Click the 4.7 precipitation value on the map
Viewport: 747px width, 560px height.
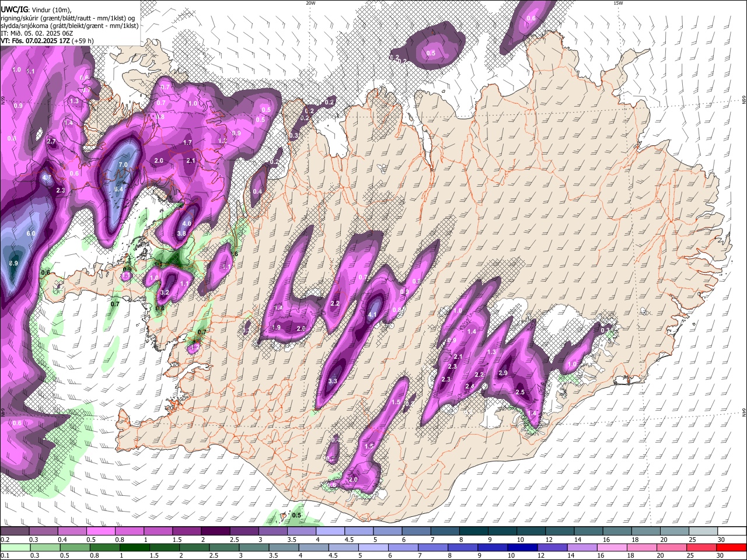pyautogui.click(x=47, y=177)
